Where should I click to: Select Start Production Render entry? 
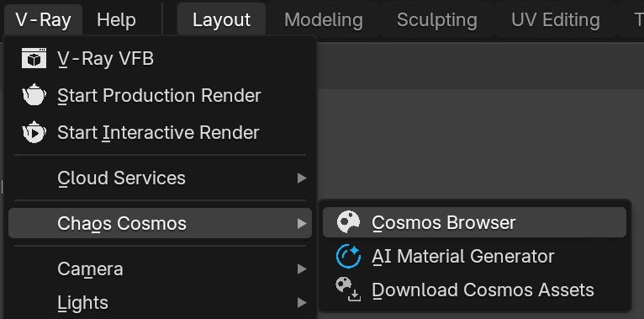[x=161, y=95]
